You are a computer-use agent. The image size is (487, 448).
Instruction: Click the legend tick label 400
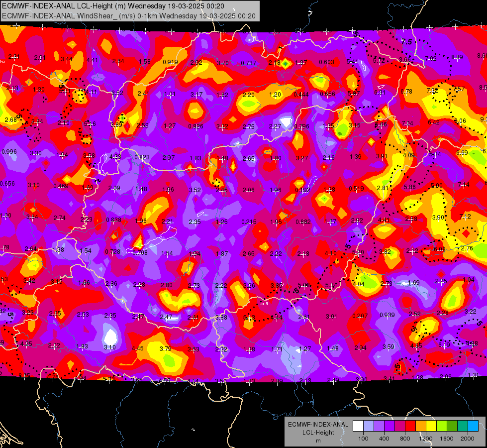pyautogui.click(x=384, y=439)
